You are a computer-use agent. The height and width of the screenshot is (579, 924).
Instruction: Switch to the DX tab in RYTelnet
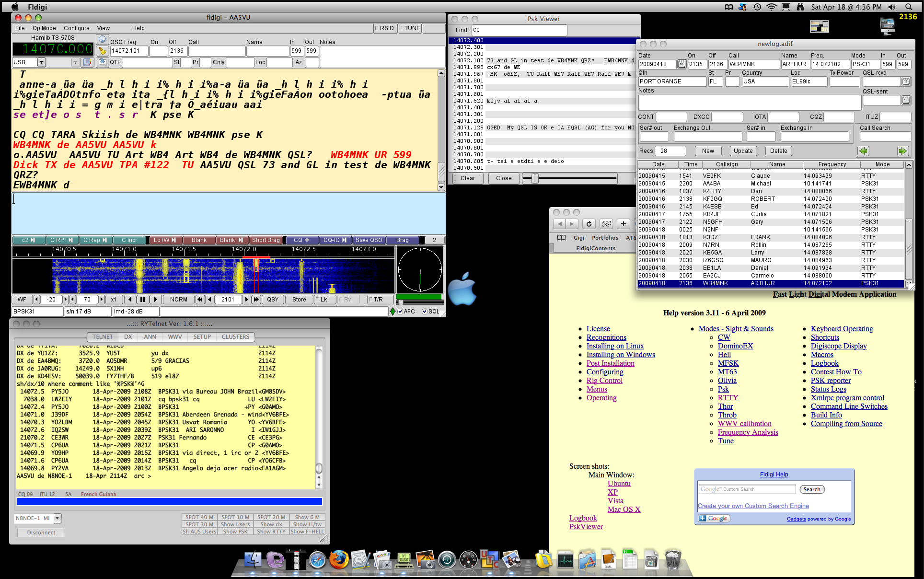click(x=128, y=337)
